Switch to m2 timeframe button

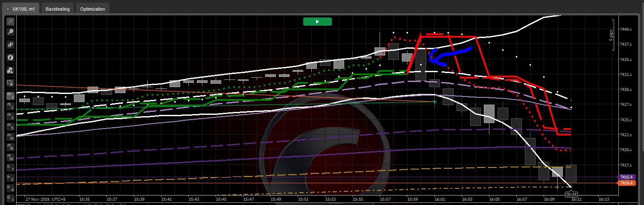10,106
